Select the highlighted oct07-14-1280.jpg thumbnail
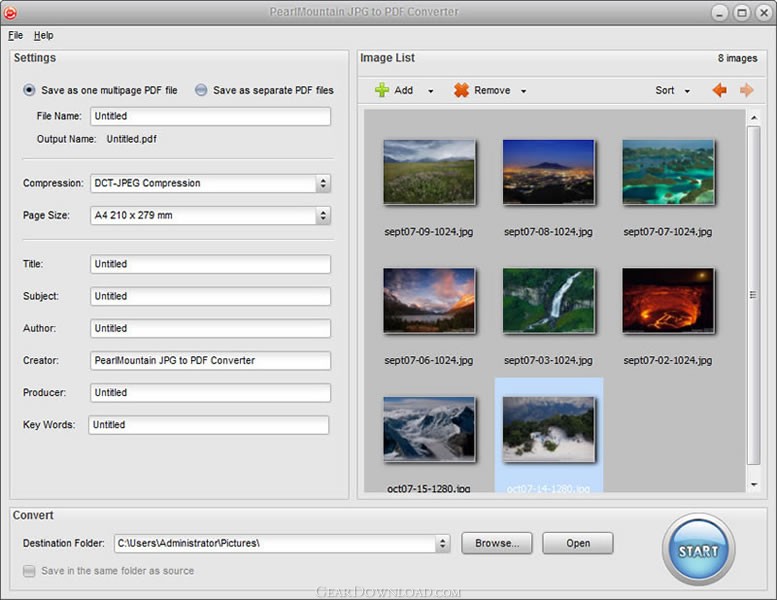Screen dimensions: 777x600 (548, 429)
